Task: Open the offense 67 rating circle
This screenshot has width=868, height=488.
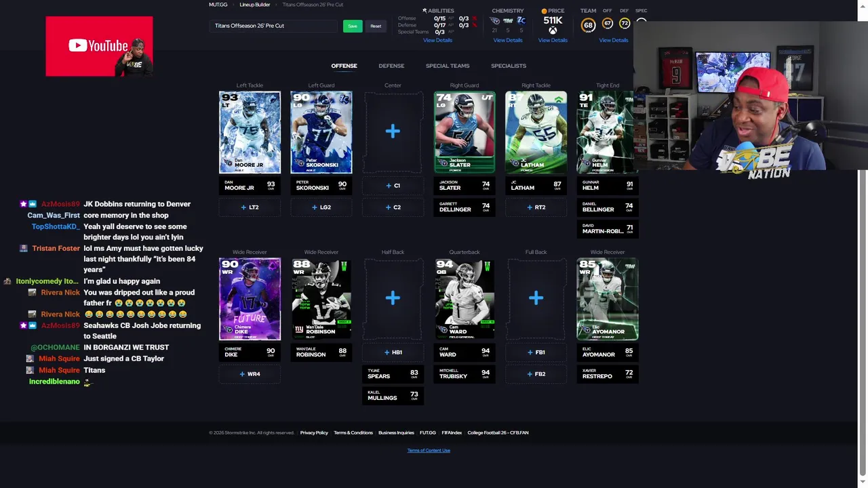Action: click(x=608, y=24)
